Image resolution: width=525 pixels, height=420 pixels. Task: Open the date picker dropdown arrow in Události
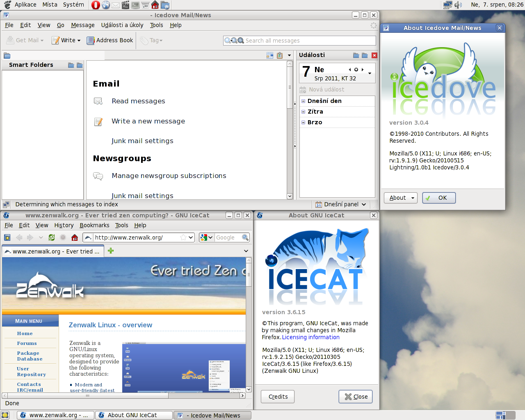tap(370, 73)
